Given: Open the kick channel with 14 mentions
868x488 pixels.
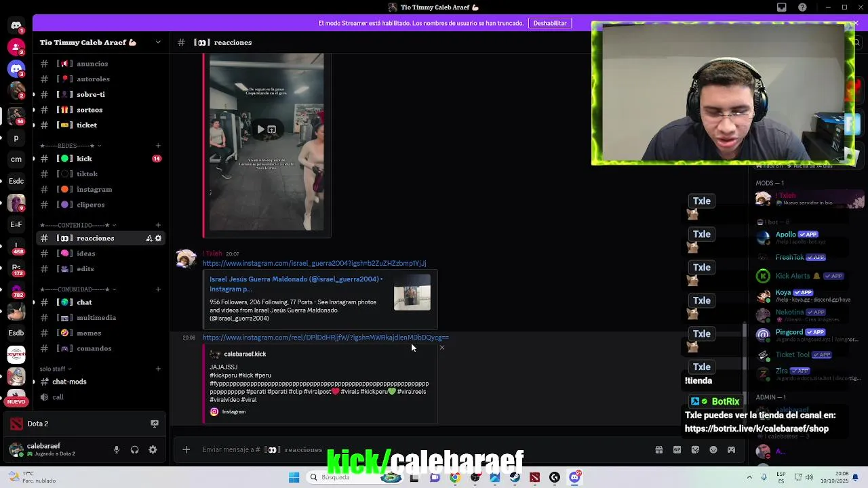Looking at the screenshot, I should [x=101, y=159].
